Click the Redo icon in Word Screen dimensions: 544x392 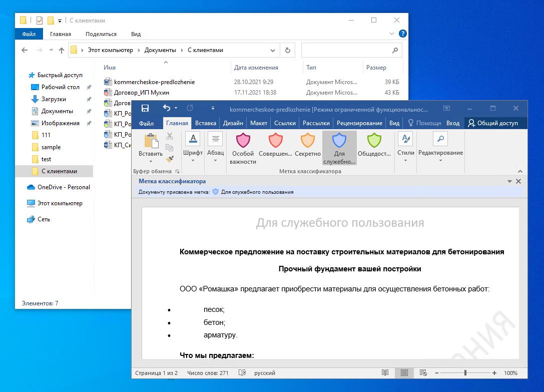click(190, 108)
